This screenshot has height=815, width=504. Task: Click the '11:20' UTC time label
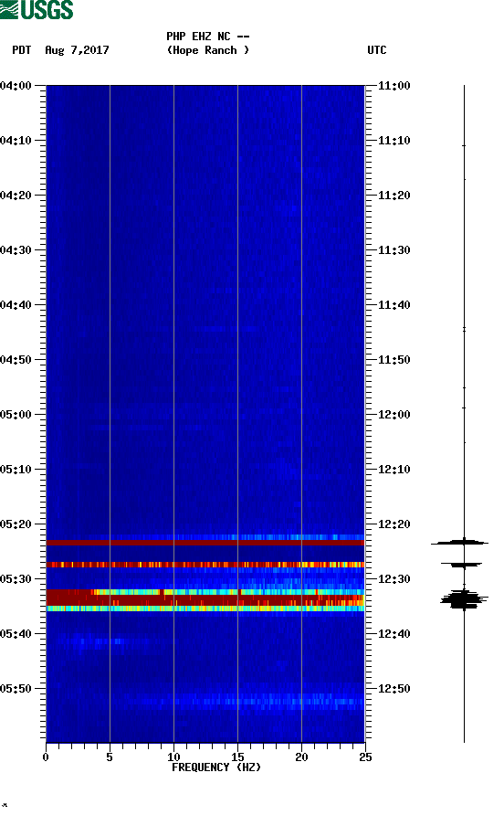click(x=394, y=196)
